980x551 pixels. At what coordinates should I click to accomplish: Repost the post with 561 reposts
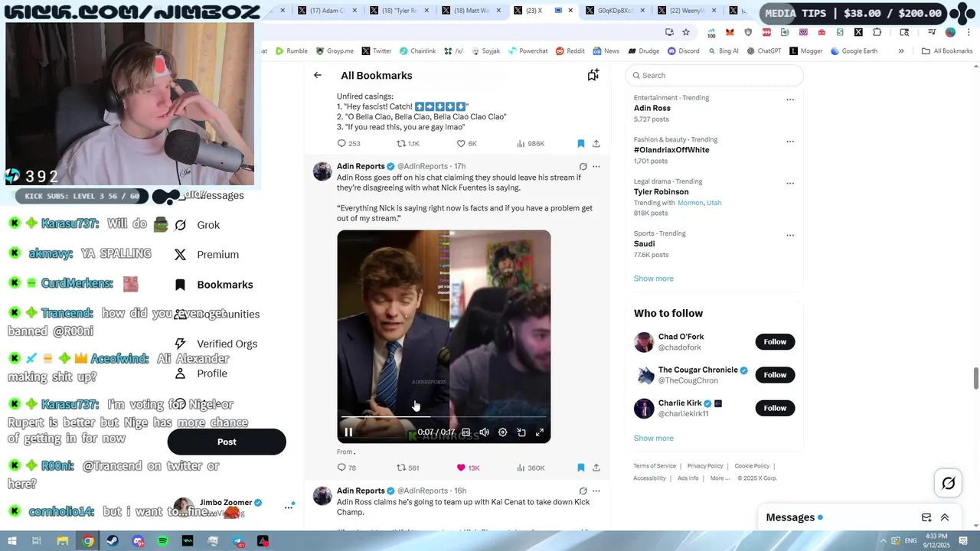[407, 468]
